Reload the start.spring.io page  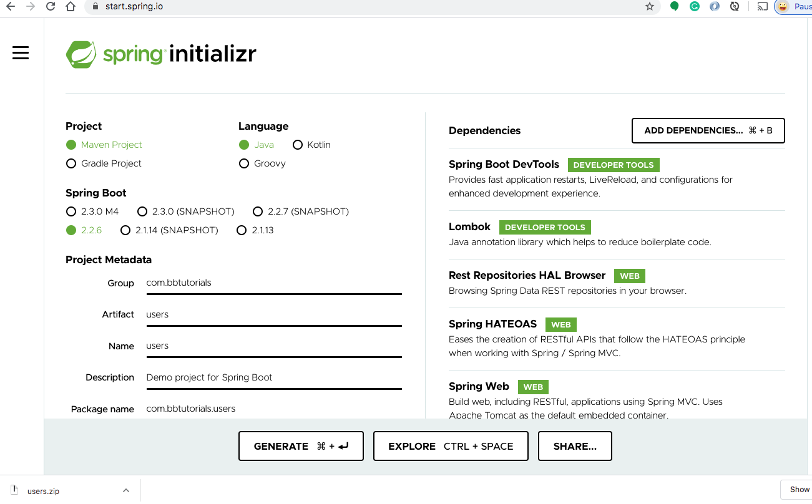coord(51,7)
